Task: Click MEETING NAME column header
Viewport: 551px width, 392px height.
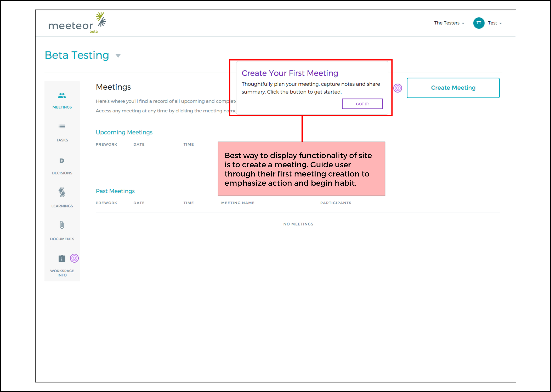Action: point(238,203)
